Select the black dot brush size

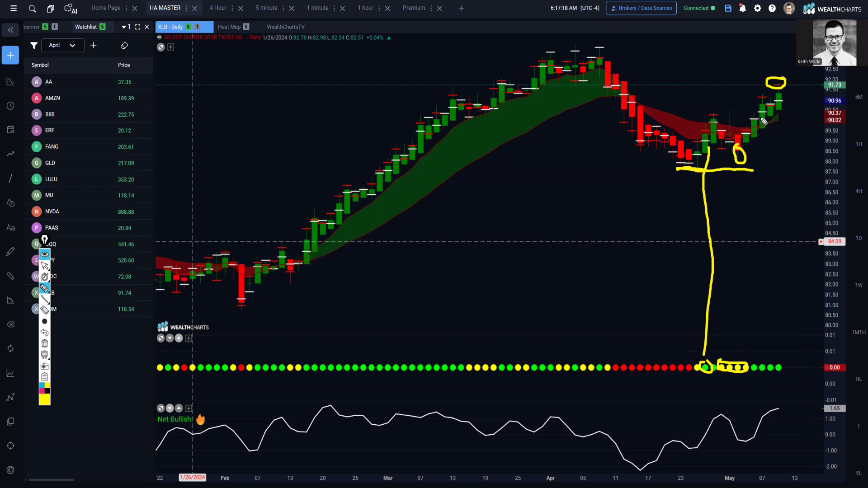(44, 321)
